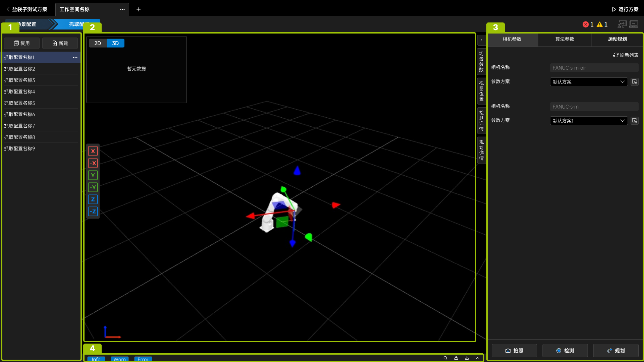Screen dimensions: 644x362
Task: Select 抓取配置名称7 in the list
Action: 41,126
